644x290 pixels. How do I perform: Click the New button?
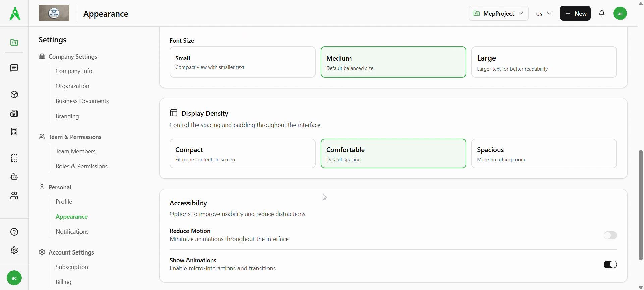point(575,14)
